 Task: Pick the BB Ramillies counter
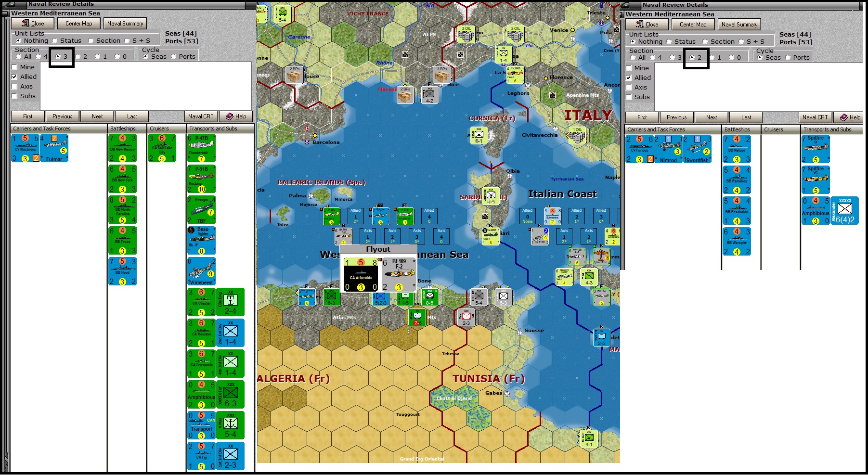coord(737,180)
